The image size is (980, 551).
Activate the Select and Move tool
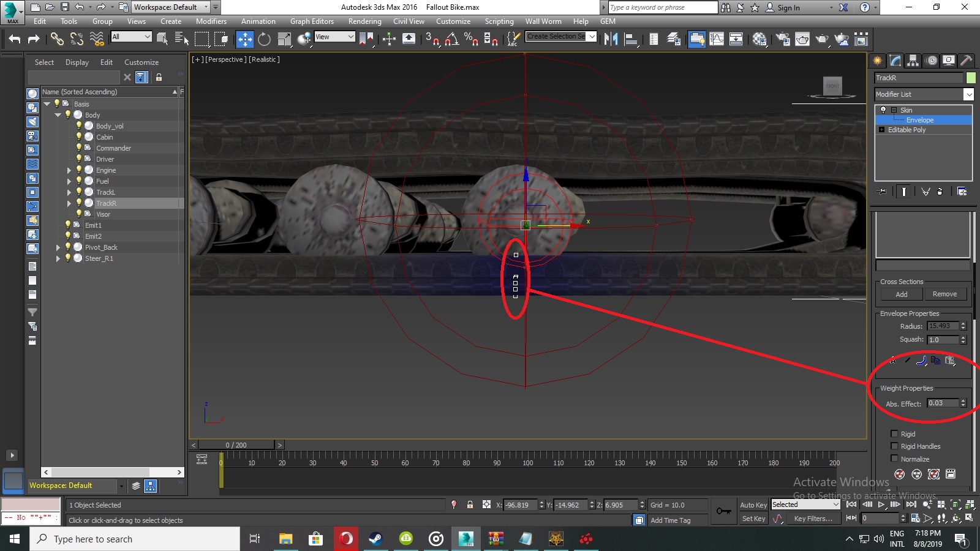click(245, 39)
